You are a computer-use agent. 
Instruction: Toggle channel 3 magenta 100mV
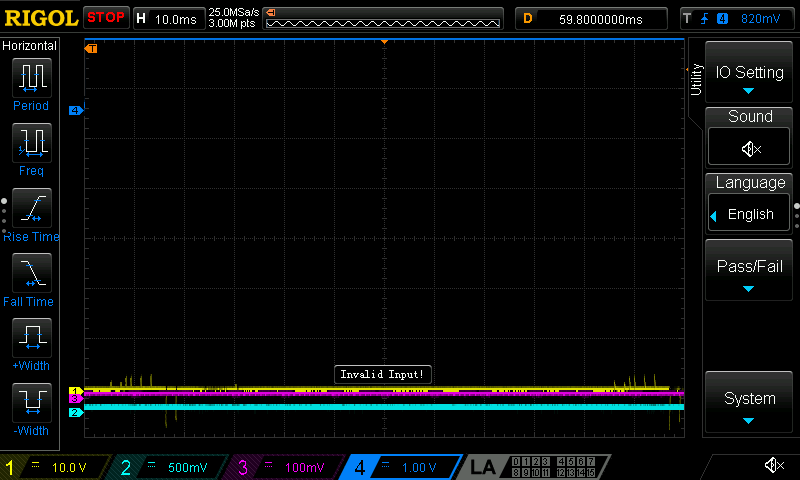tap(285, 467)
